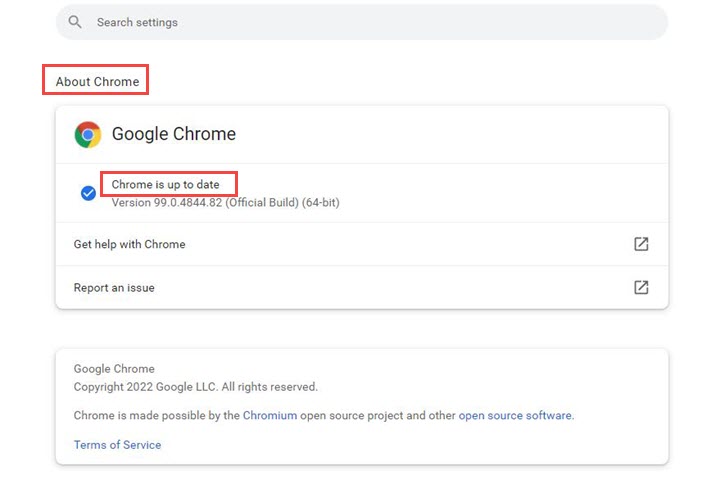
Task: Click the Version 99.0.4844.82 build text
Action: point(225,202)
